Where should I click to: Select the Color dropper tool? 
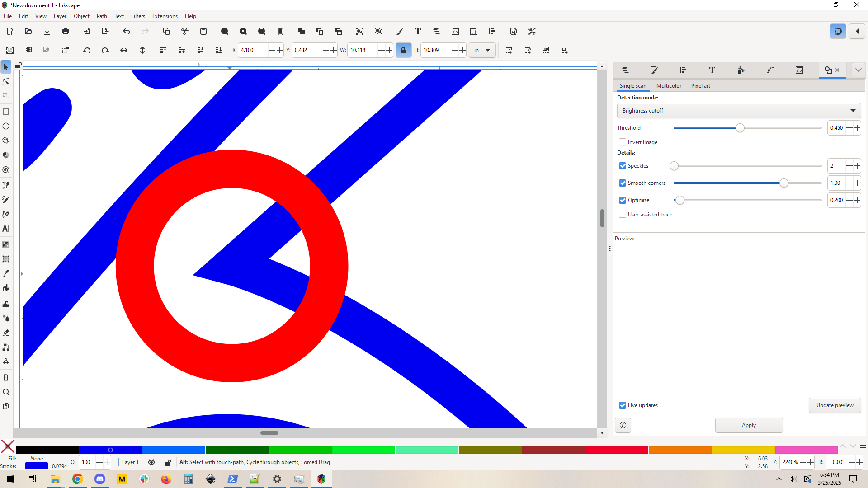coord(6,273)
